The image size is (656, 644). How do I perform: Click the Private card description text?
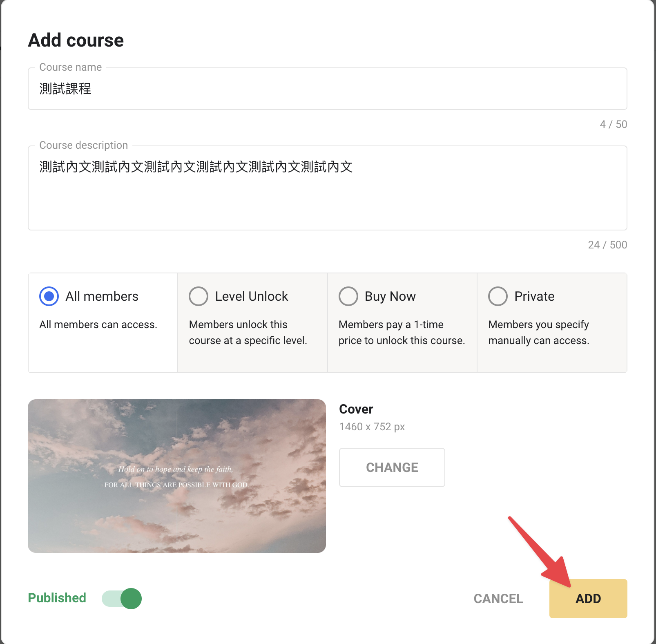coord(539,333)
